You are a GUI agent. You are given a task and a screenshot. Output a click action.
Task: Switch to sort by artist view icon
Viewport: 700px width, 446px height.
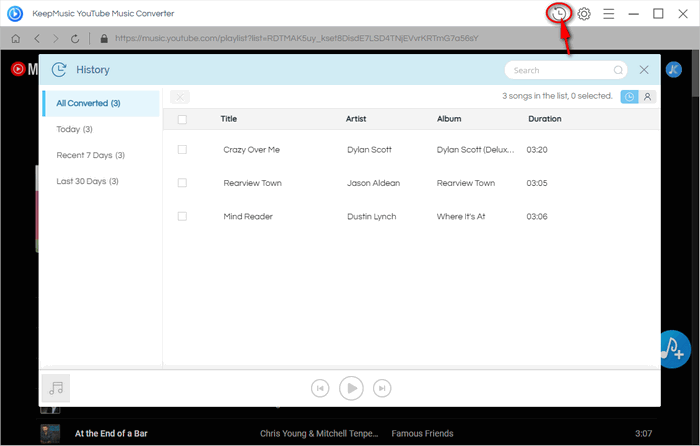pos(647,96)
